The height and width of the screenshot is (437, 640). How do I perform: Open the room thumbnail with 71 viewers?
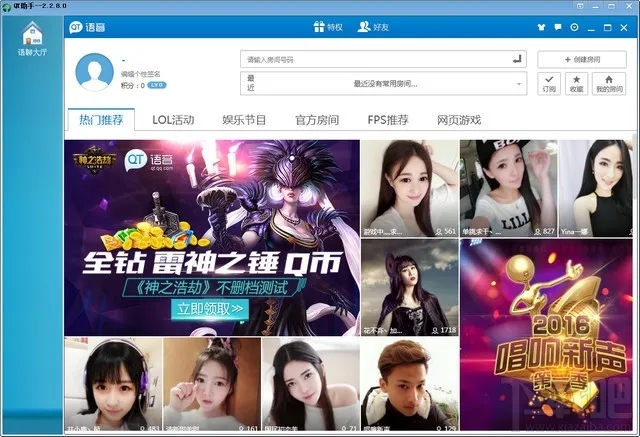click(x=311, y=384)
